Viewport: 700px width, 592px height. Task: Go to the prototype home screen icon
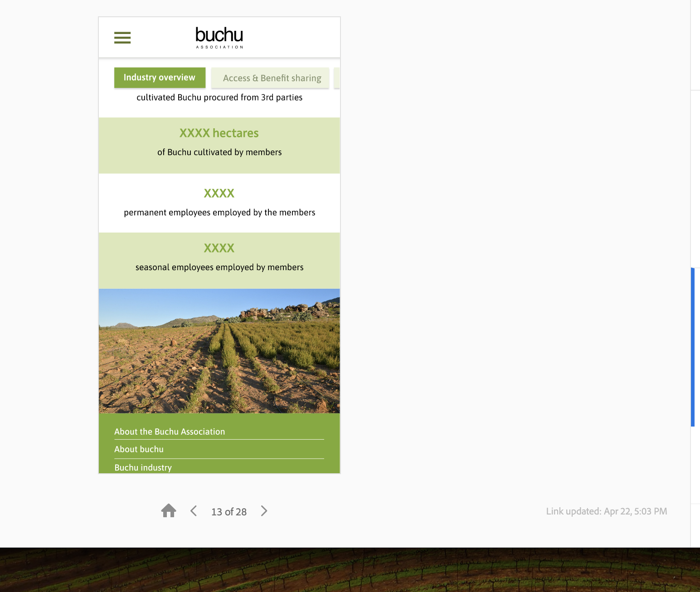(x=169, y=511)
